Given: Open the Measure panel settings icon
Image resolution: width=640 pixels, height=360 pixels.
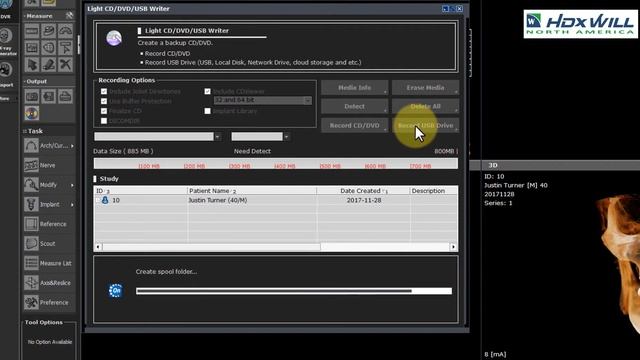Looking at the screenshot, I should click(x=69, y=16).
